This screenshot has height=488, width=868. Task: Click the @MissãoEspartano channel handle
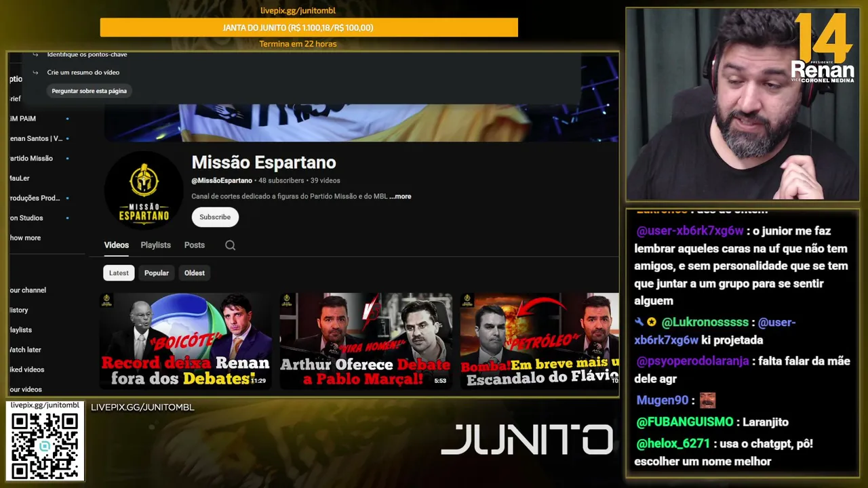coord(222,181)
